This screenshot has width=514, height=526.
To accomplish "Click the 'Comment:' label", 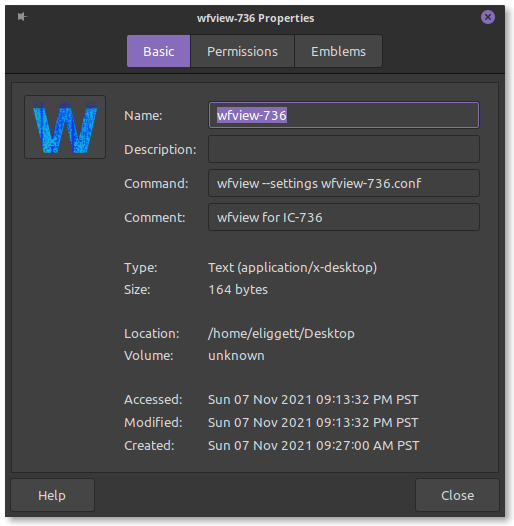I will coord(154,218).
